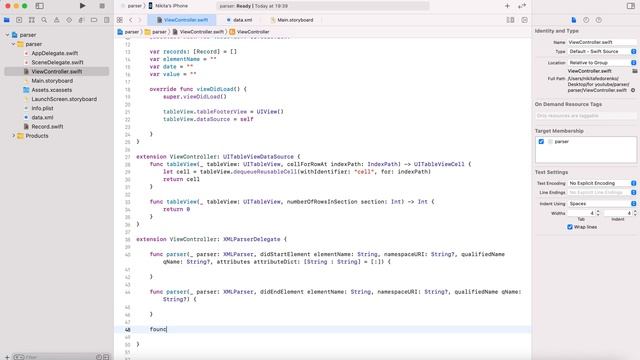Run the project with the play button
The height and width of the screenshot is (360, 640).
[x=82, y=6]
